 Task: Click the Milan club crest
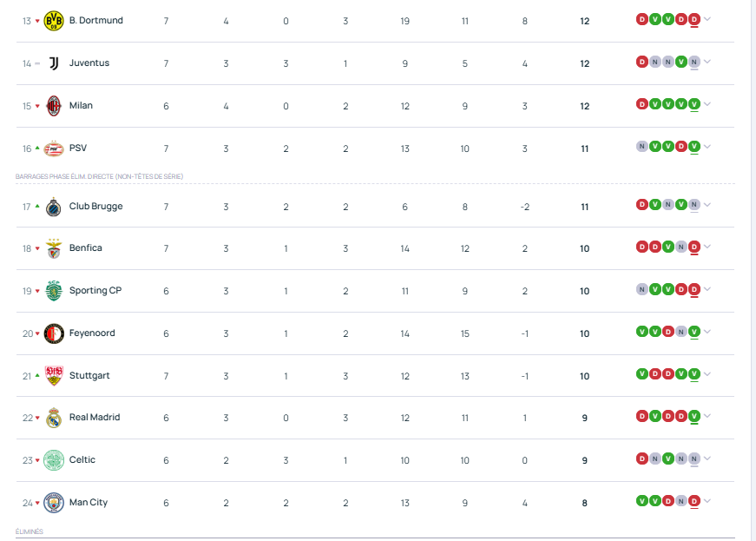[54, 106]
